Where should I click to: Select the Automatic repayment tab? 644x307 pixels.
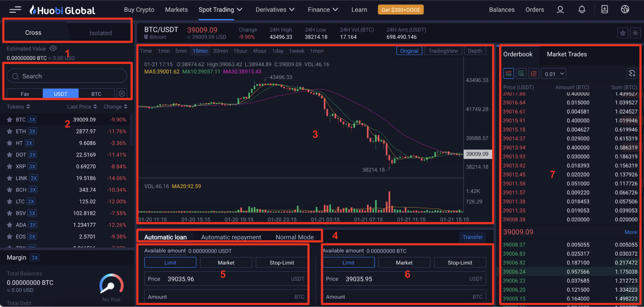[x=231, y=237]
